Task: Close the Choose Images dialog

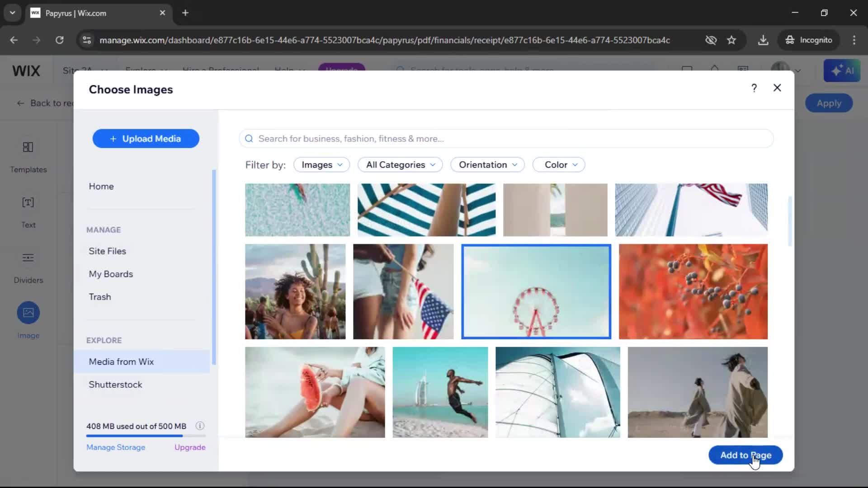Action: (x=777, y=88)
